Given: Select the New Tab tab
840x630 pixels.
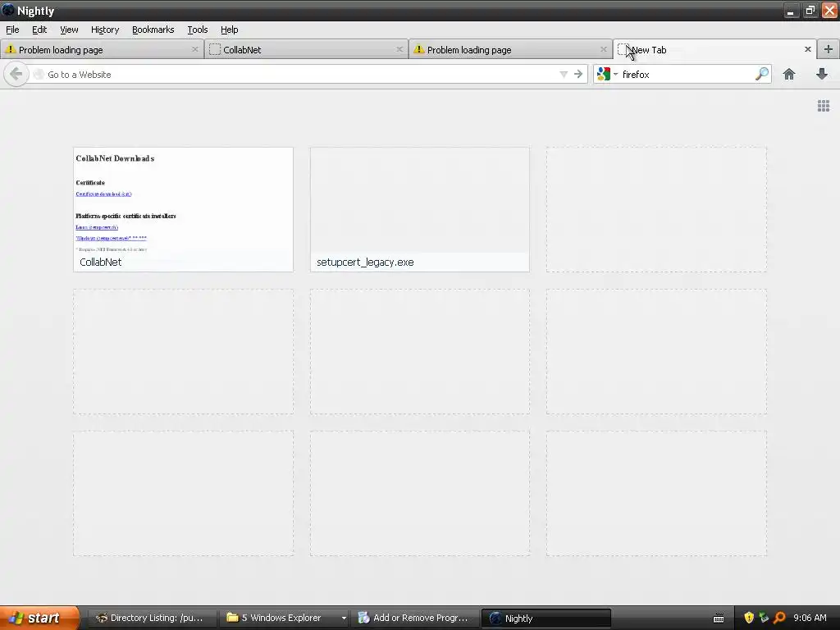Looking at the screenshot, I should (714, 49).
